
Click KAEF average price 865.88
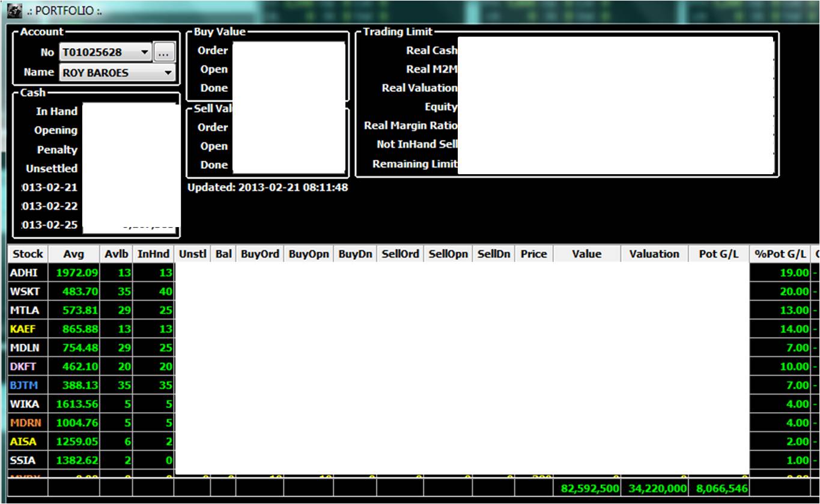[74, 329]
